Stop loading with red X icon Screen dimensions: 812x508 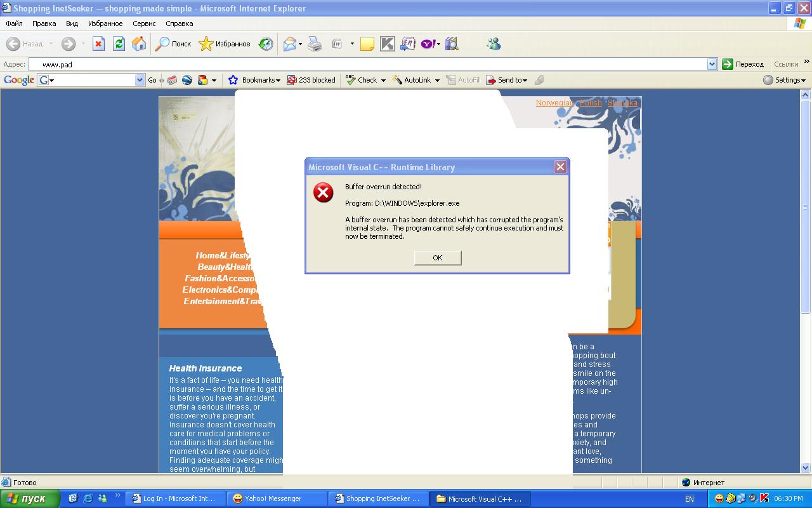pyautogui.click(x=98, y=44)
